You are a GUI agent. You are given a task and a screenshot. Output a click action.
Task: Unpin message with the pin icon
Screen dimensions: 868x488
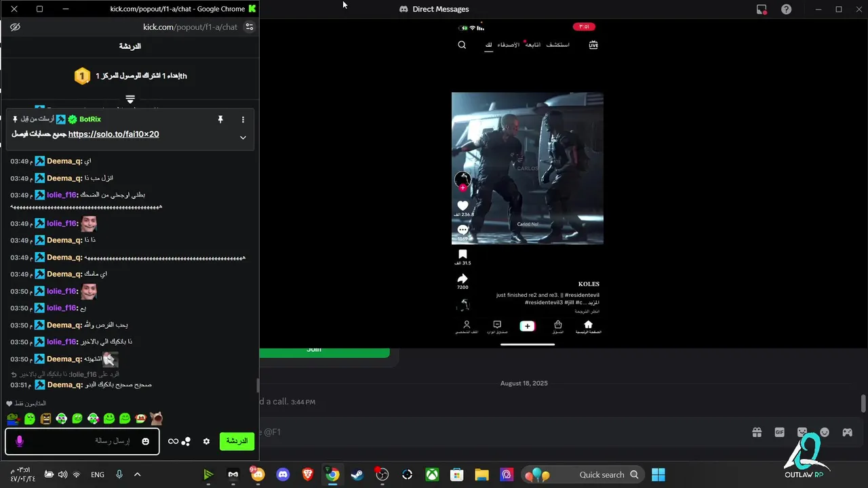click(220, 119)
